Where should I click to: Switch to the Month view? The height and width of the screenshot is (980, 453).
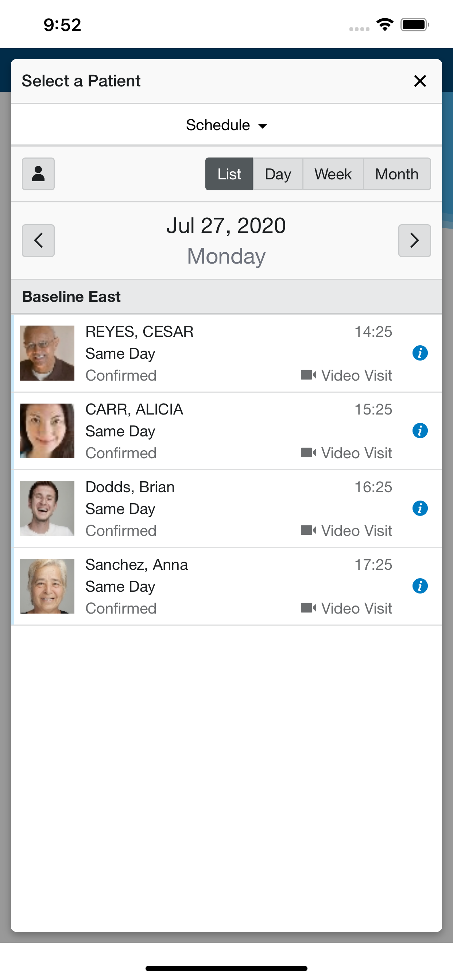point(397,174)
